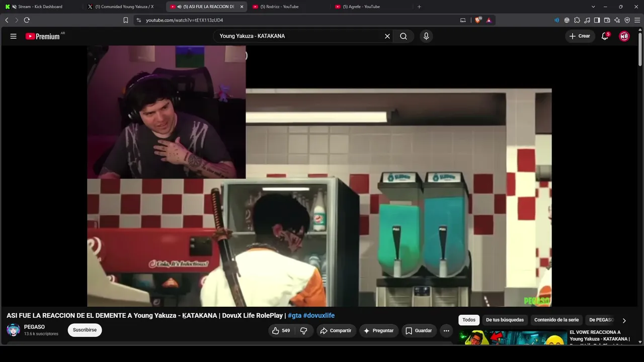Viewport: 644px width, 362px height.
Task: Select the 'De PEGASO' filter chip
Action: coord(601,320)
